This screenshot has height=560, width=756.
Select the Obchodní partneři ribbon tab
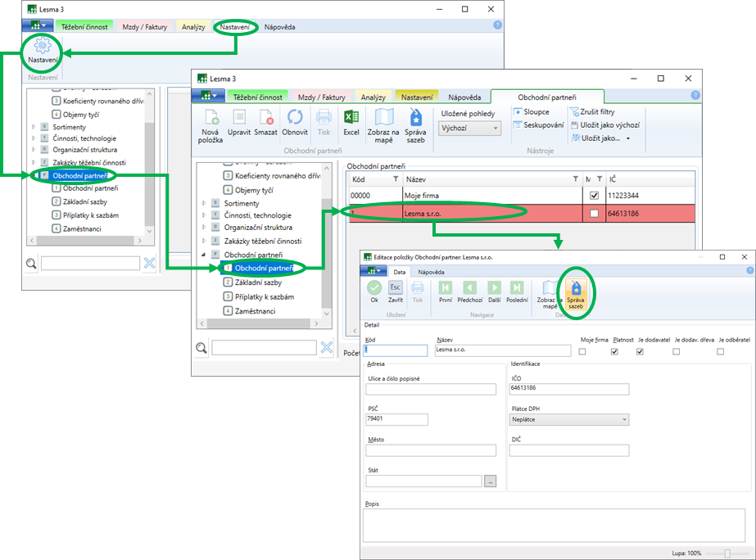(x=548, y=97)
